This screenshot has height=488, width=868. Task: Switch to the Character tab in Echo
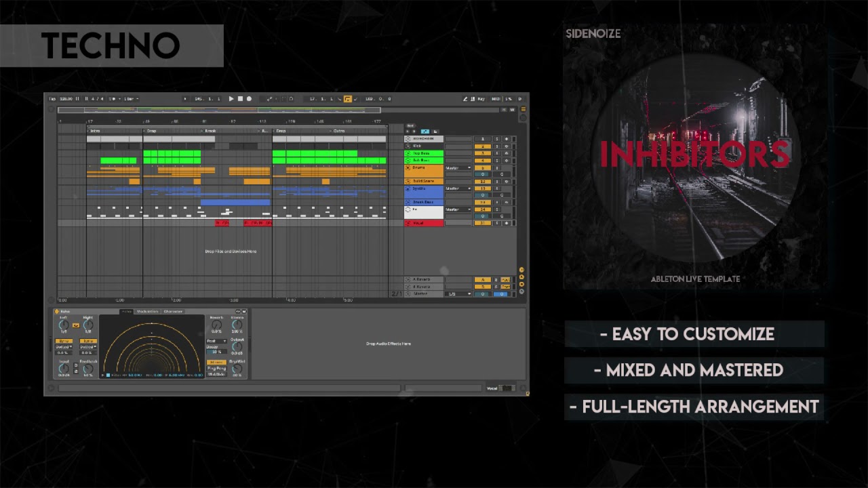point(173,312)
